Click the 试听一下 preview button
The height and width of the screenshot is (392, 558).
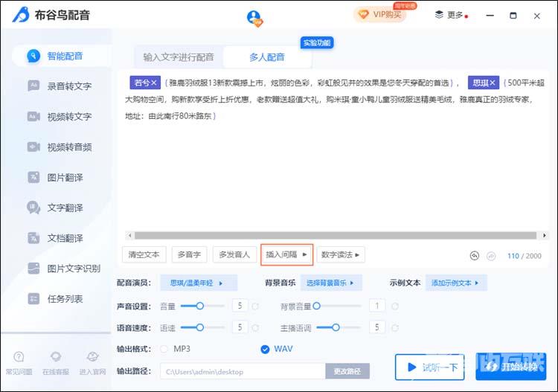[x=430, y=367]
